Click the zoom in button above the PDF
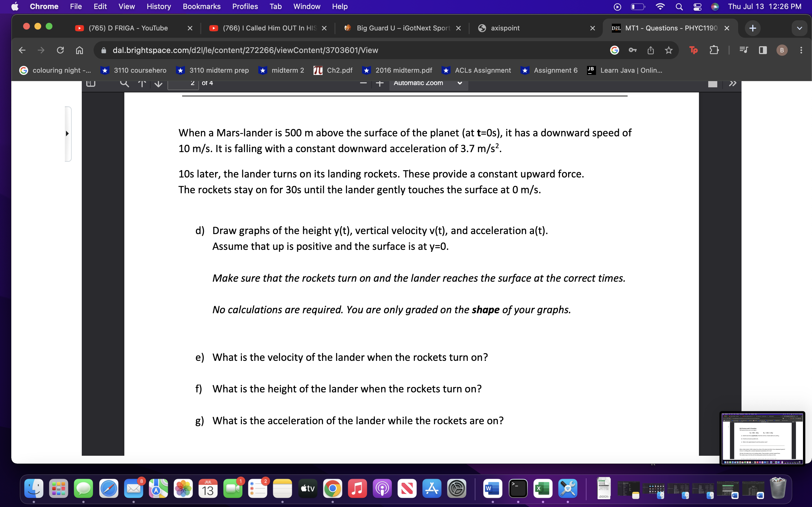Image resolution: width=812 pixels, height=507 pixels. click(379, 83)
